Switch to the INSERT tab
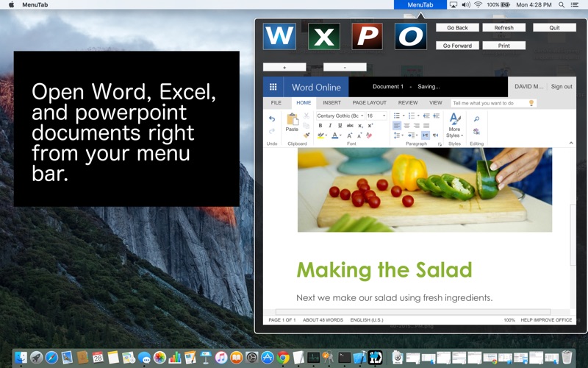This screenshot has width=588, height=368. (332, 103)
